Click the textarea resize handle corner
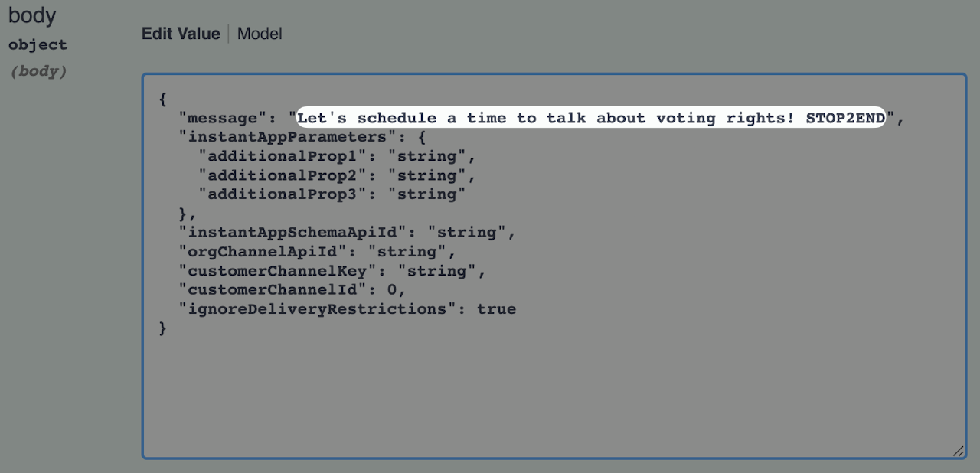The image size is (980, 473). (x=959, y=452)
